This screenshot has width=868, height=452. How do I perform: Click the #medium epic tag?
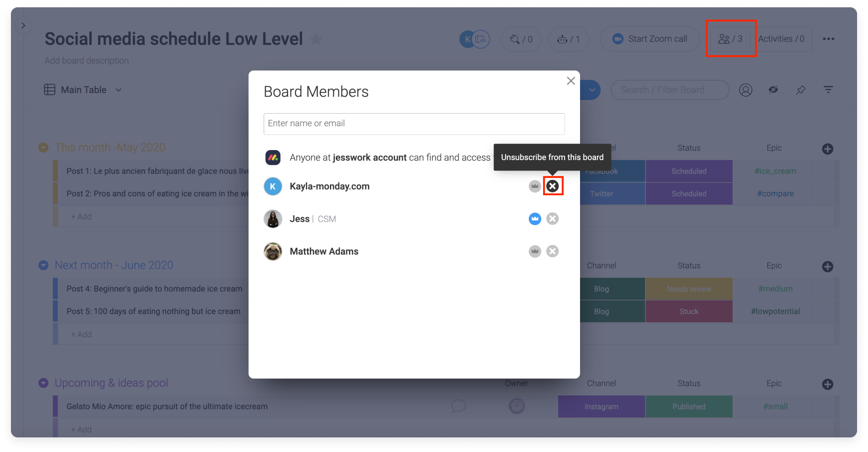(775, 289)
